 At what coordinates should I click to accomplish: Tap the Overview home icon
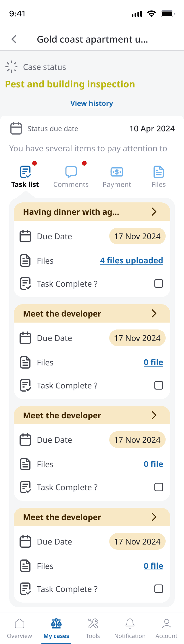coord(20,624)
